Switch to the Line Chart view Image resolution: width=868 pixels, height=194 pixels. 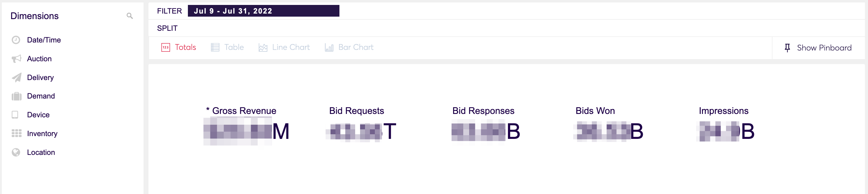(x=284, y=47)
